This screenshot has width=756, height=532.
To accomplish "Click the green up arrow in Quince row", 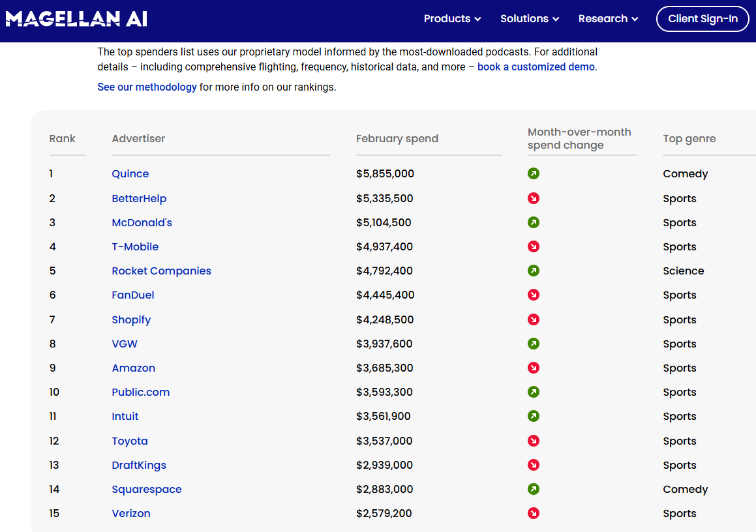I will pyautogui.click(x=534, y=173).
